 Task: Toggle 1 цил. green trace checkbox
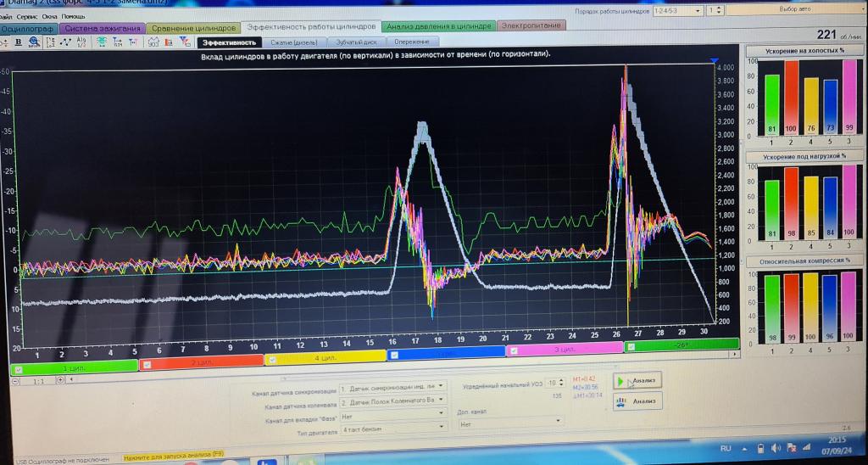click(x=18, y=369)
